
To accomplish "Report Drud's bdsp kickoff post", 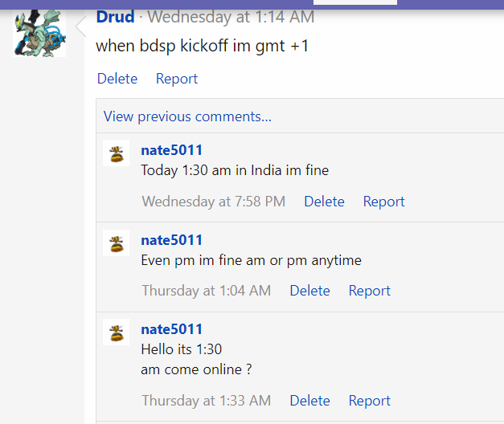I will pyautogui.click(x=177, y=79).
